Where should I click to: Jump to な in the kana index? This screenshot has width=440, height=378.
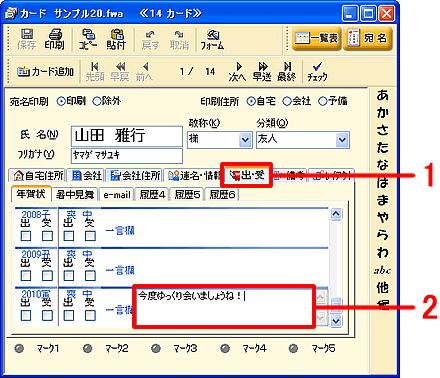click(383, 165)
